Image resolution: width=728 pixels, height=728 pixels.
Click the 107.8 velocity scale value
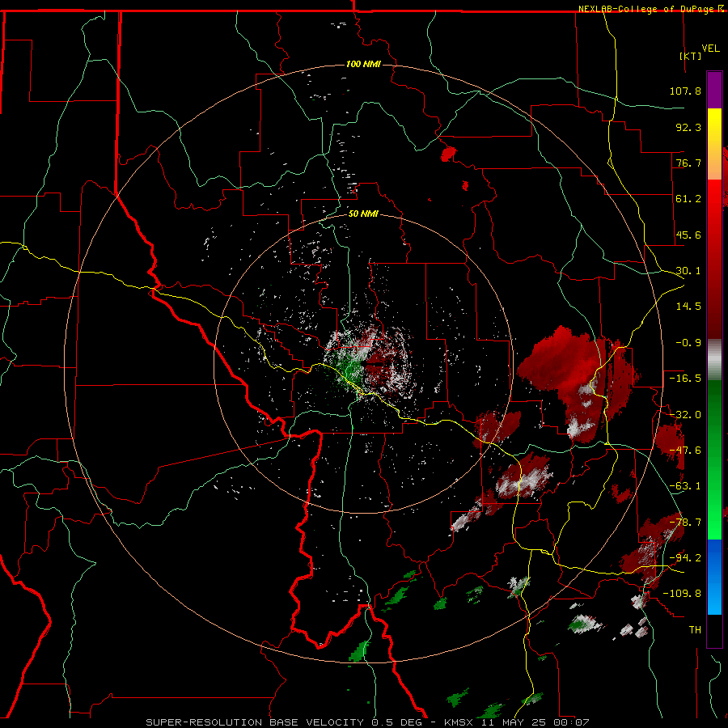pos(685,91)
